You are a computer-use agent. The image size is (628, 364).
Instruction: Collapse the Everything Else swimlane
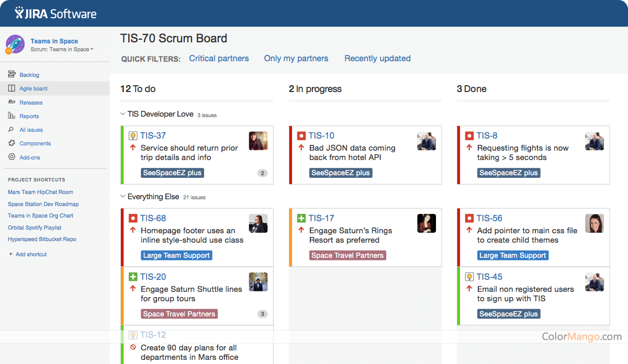point(122,197)
